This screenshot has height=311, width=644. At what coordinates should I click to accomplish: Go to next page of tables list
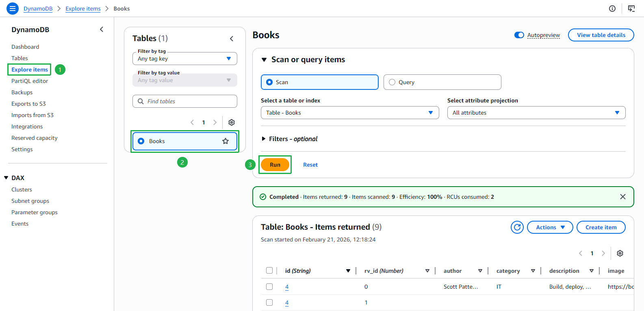(215, 122)
